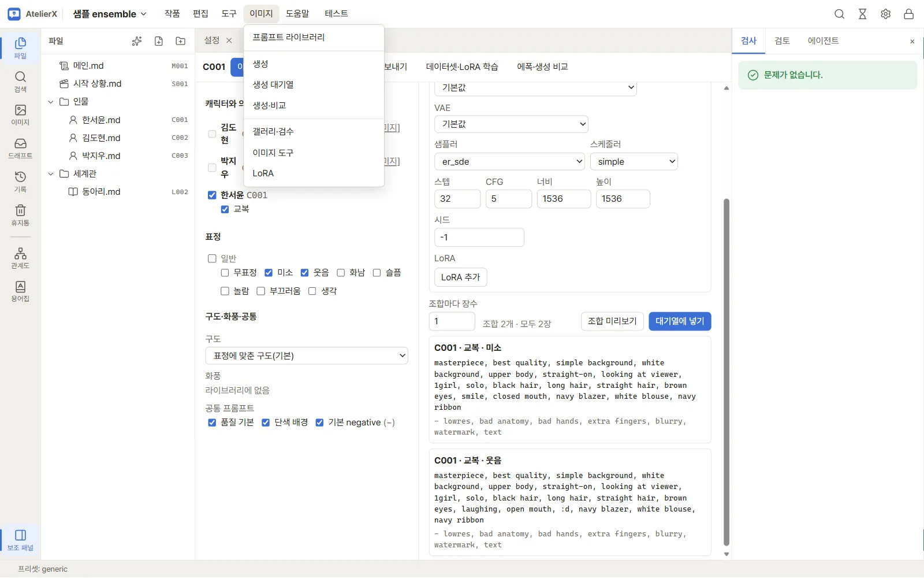924x578 pixels.
Task: Open the 이미지 sidebar panel
Action: [x=20, y=115]
